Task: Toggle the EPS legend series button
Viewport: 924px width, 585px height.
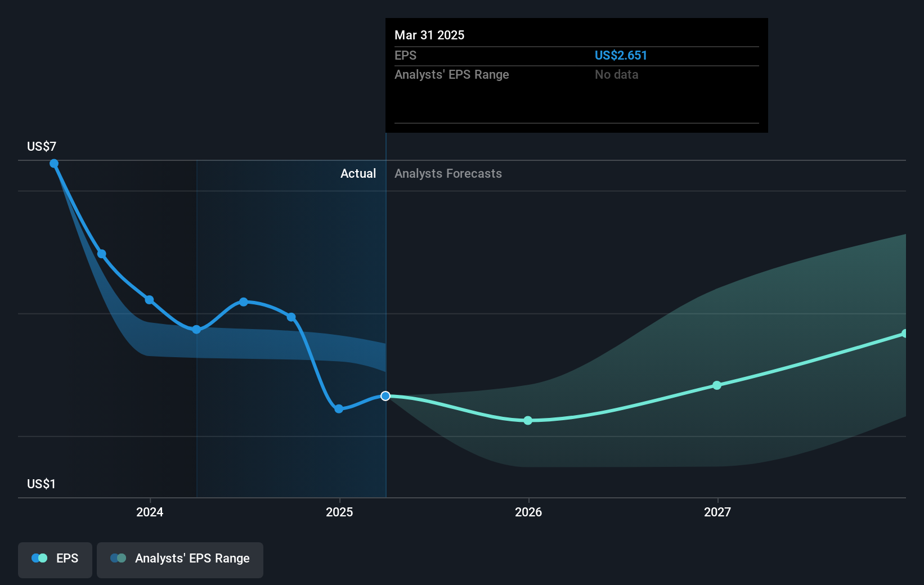Action: click(x=55, y=559)
